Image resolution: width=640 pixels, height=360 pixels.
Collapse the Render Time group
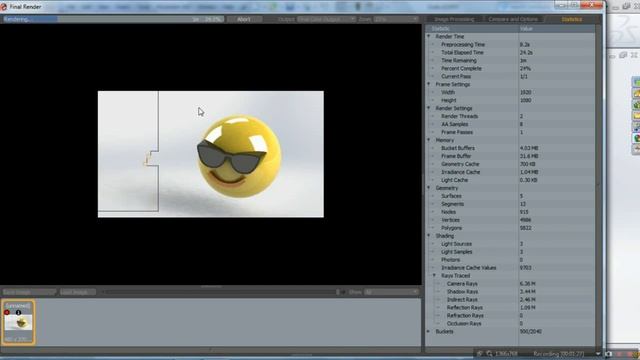(x=429, y=36)
